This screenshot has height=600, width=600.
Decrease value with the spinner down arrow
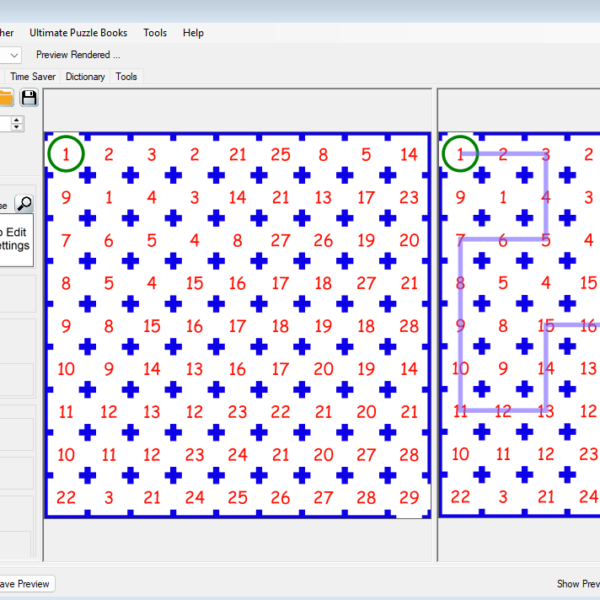tap(18, 128)
